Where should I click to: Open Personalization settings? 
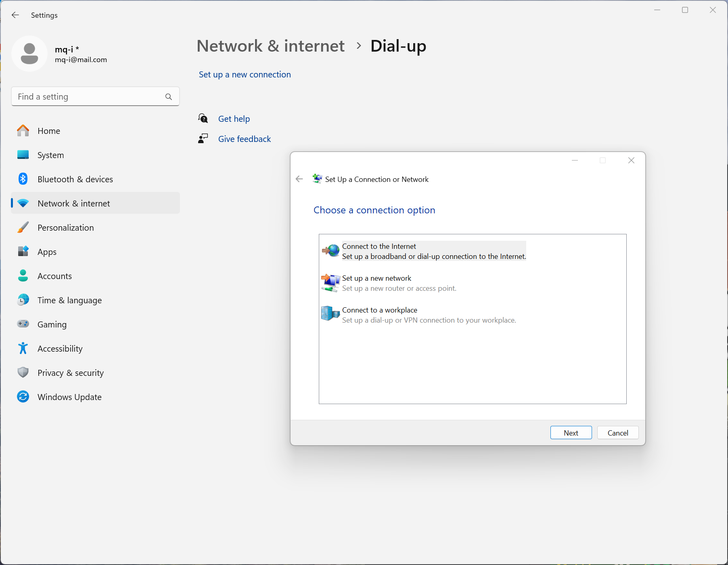96,227
